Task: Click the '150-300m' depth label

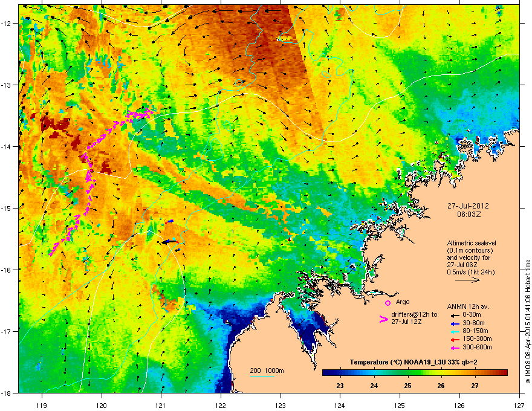Action: pyautogui.click(x=477, y=338)
